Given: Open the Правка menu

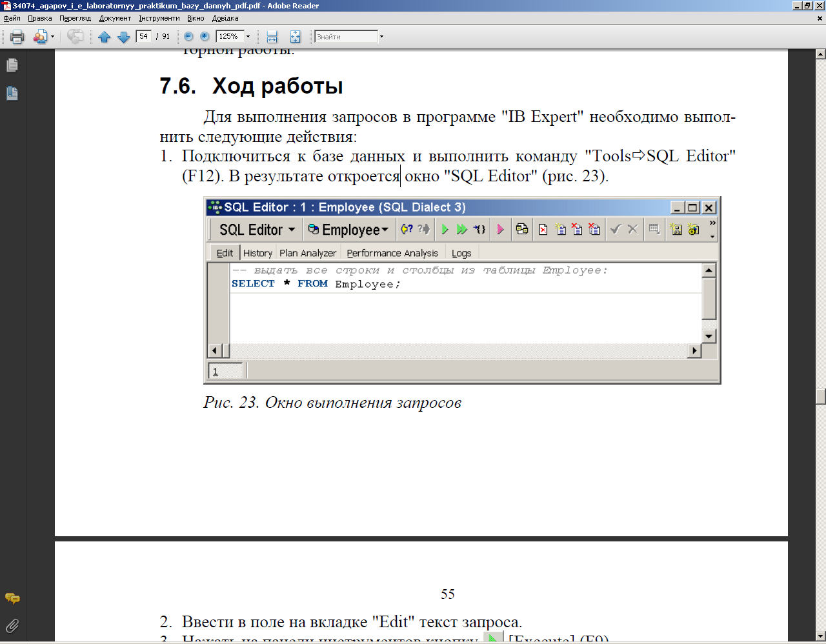Looking at the screenshot, I should (x=39, y=19).
